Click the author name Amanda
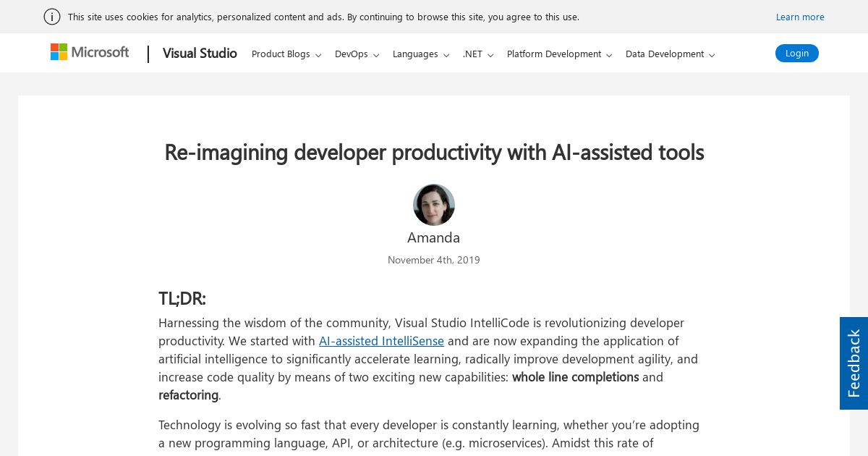Image resolution: width=868 pixels, height=456 pixels. coord(433,237)
